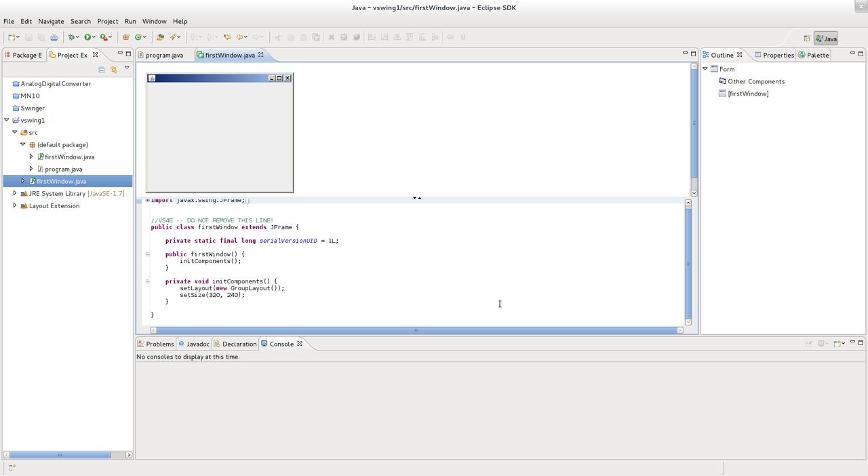Close the Project Explorer tab via its X
Screen dimensions: 868x476
click(96, 55)
